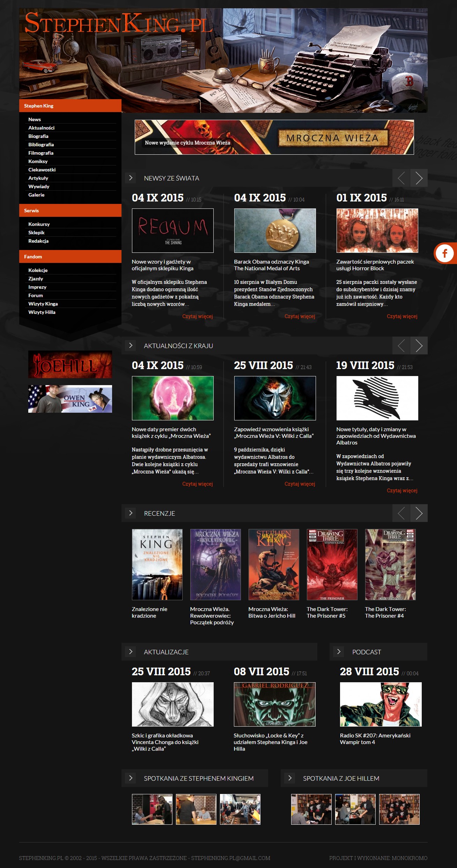Open the Joe Hill banner image

click(x=70, y=365)
